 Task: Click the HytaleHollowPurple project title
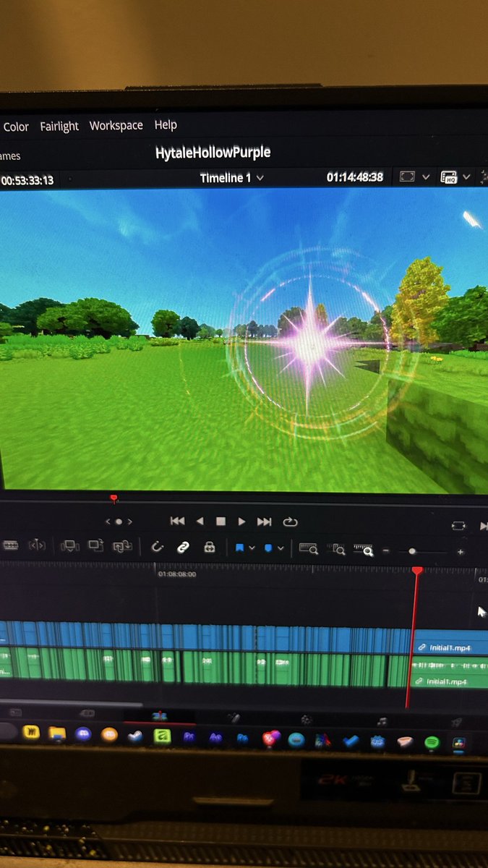(x=213, y=153)
